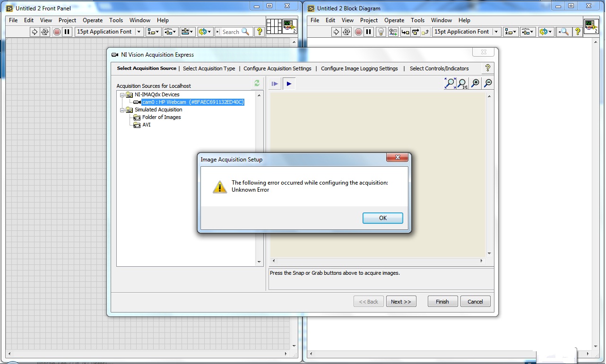Viewport: 606px width, 364px height.
Task: Click VI icon in Block Diagram corner
Action: pos(591,26)
